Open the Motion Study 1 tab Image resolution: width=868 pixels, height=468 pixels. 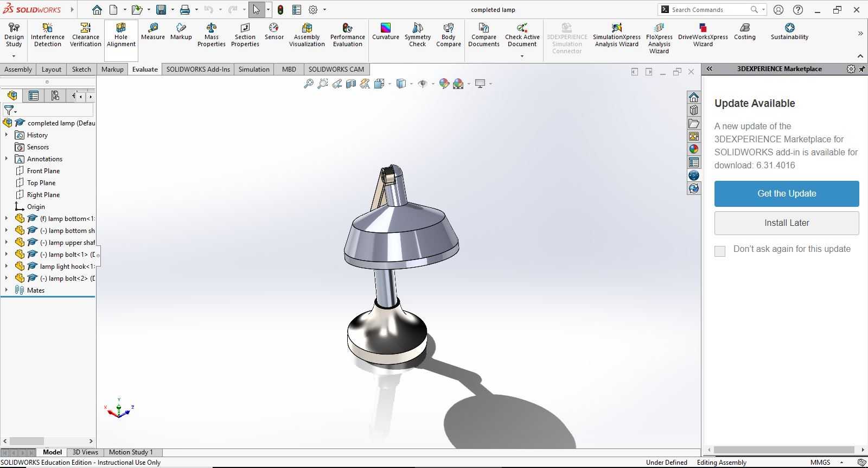pyautogui.click(x=131, y=452)
